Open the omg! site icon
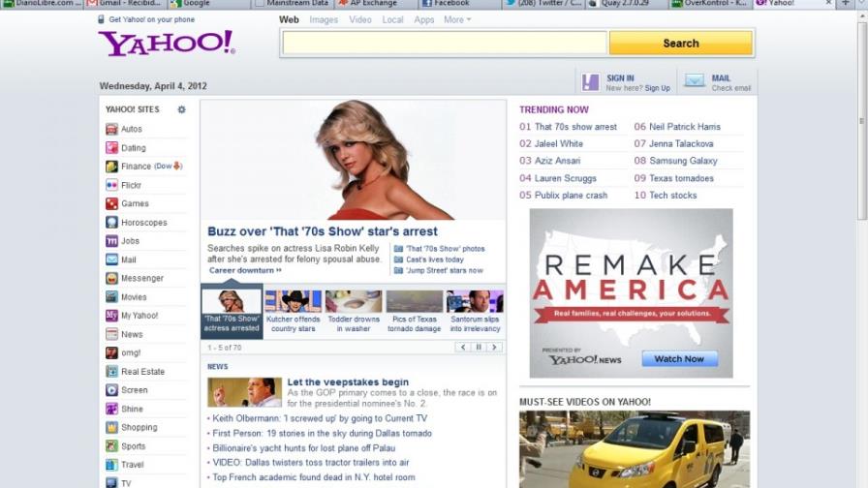This screenshot has width=868, height=488. 111,352
